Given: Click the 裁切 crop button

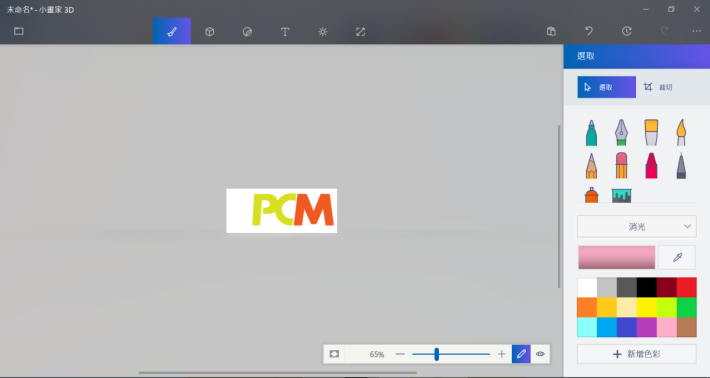Looking at the screenshot, I should click(658, 87).
